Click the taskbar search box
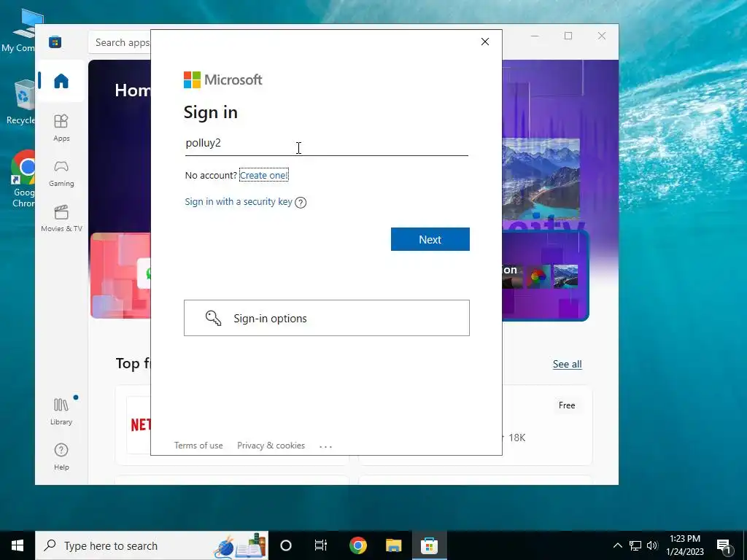The image size is (747, 560). point(152,545)
